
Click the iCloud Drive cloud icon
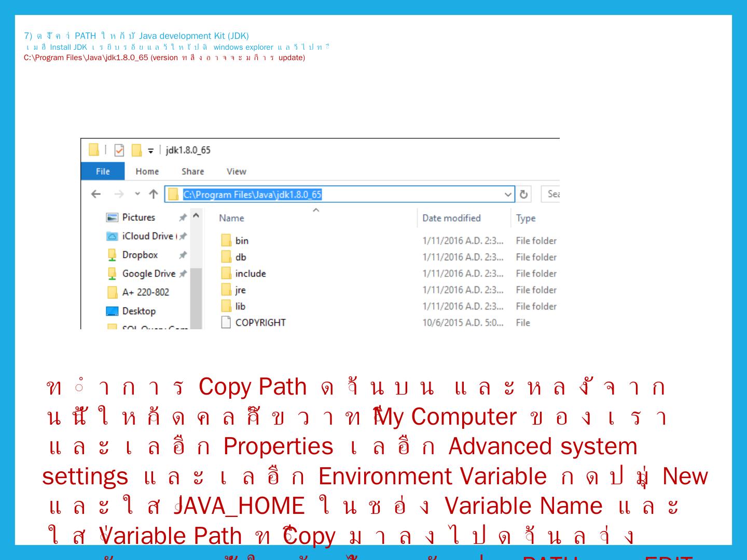(x=112, y=236)
